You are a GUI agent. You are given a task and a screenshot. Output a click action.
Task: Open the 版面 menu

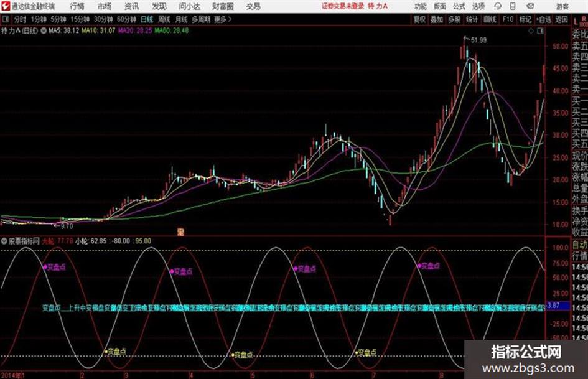[439, 6]
